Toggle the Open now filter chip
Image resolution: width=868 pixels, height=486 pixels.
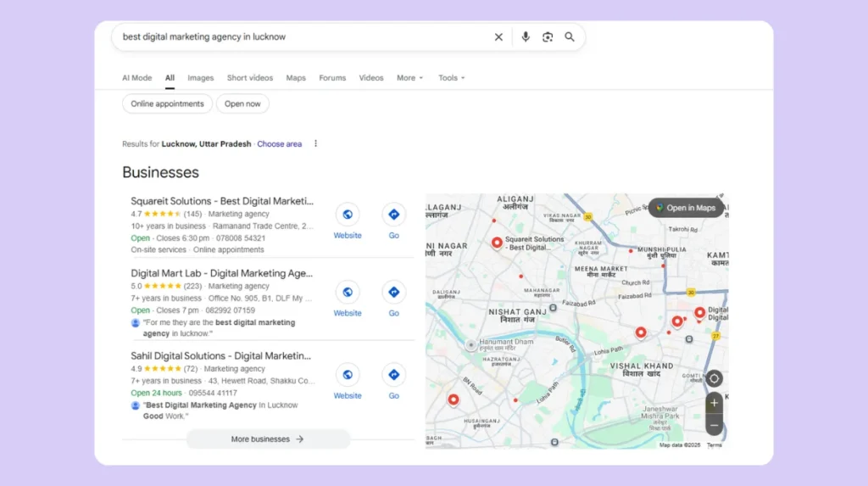point(242,103)
